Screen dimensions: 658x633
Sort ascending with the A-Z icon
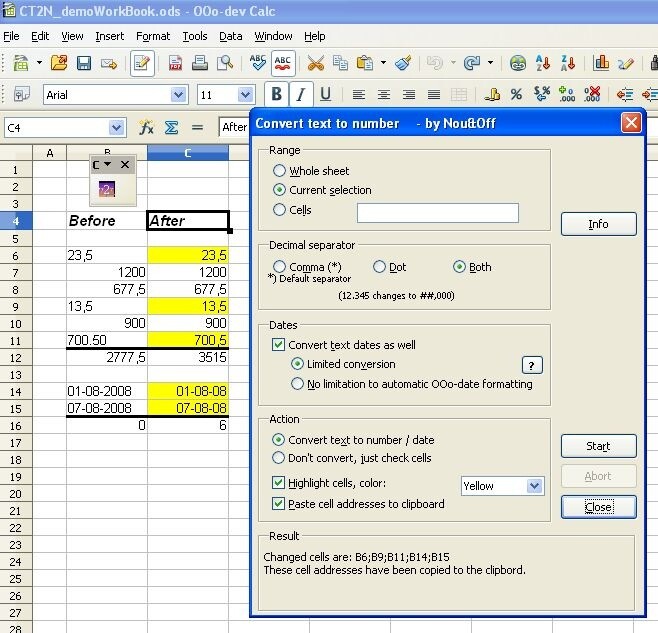(x=543, y=63)
